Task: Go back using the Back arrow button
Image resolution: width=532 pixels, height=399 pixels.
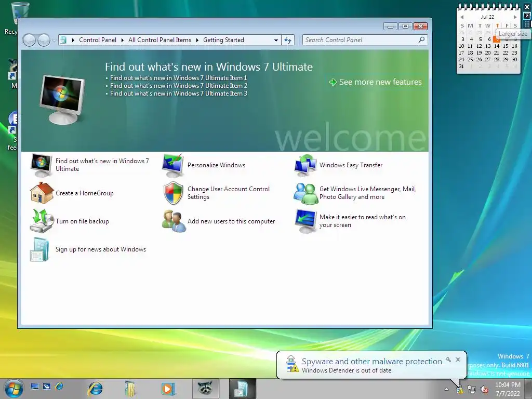Action: pyautogui.click(x=29, y=41)
